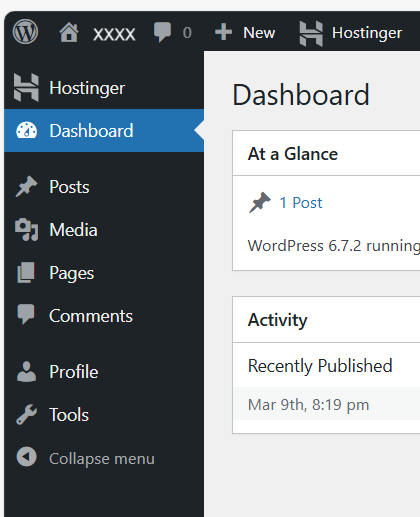Collapse the At a Glance panel header

(x=326, y=153)
